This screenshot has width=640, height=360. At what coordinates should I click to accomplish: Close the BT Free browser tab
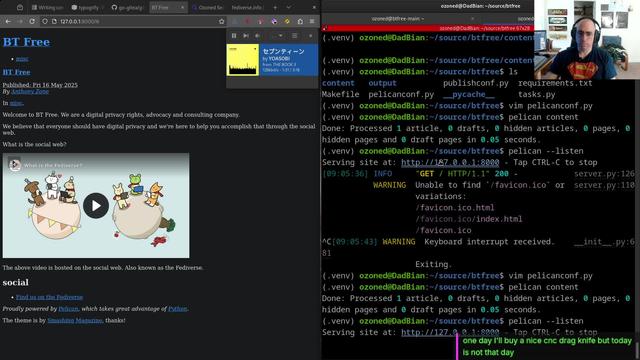182,7
